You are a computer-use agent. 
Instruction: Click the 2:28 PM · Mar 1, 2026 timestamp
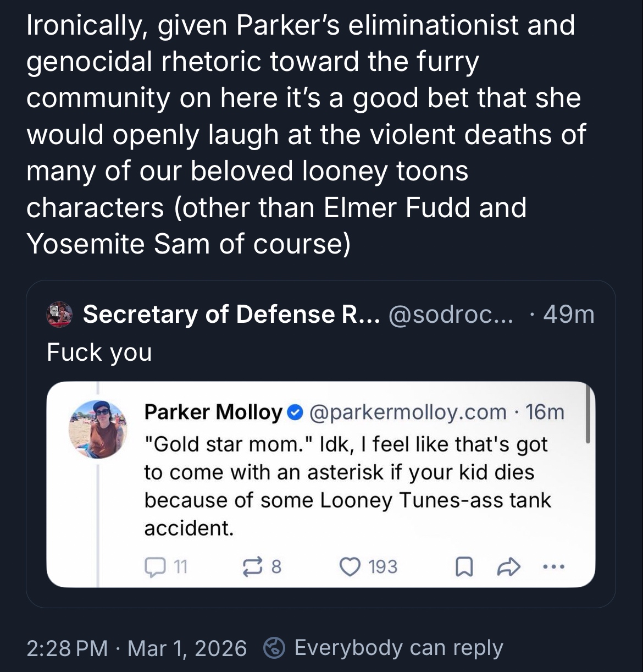136,647
